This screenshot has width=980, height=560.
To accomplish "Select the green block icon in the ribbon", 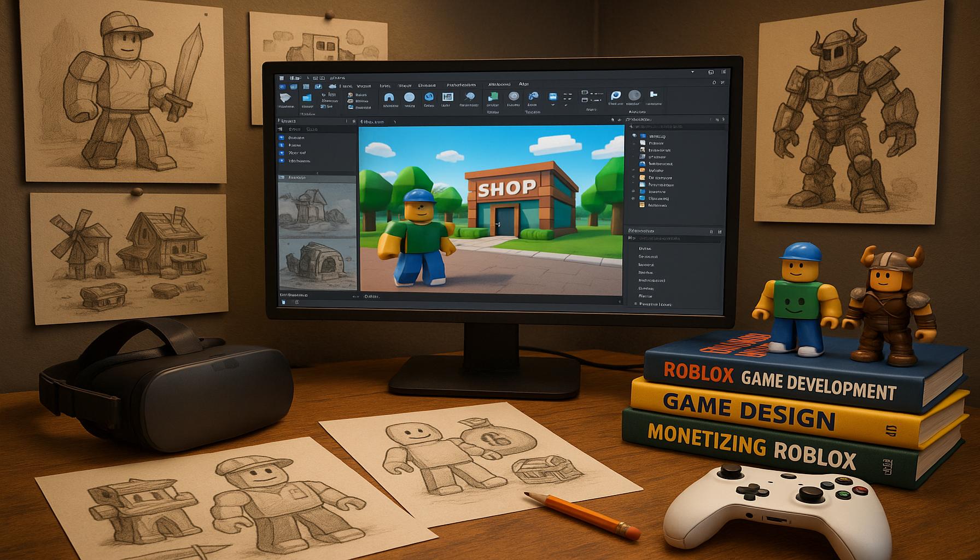I will point(492,97).
